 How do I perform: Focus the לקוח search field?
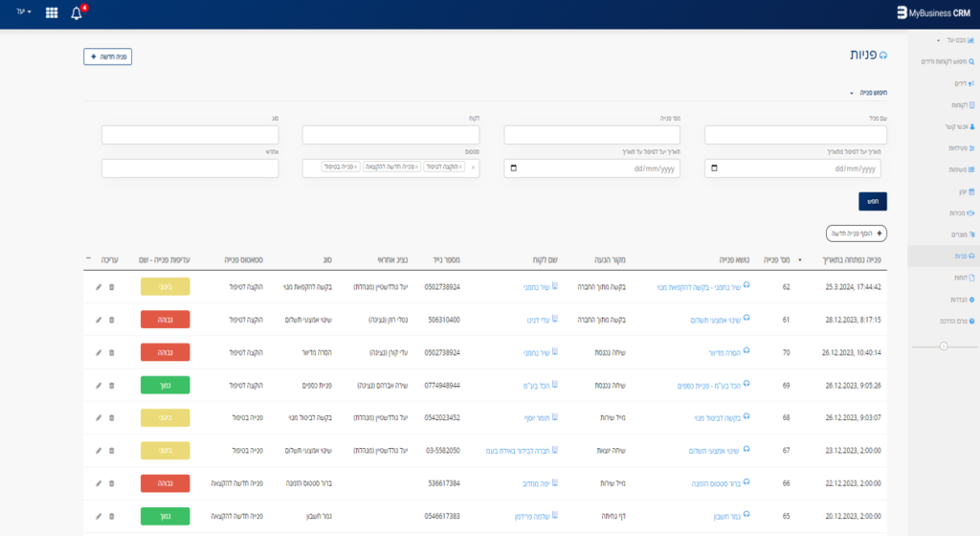(390, 135)
